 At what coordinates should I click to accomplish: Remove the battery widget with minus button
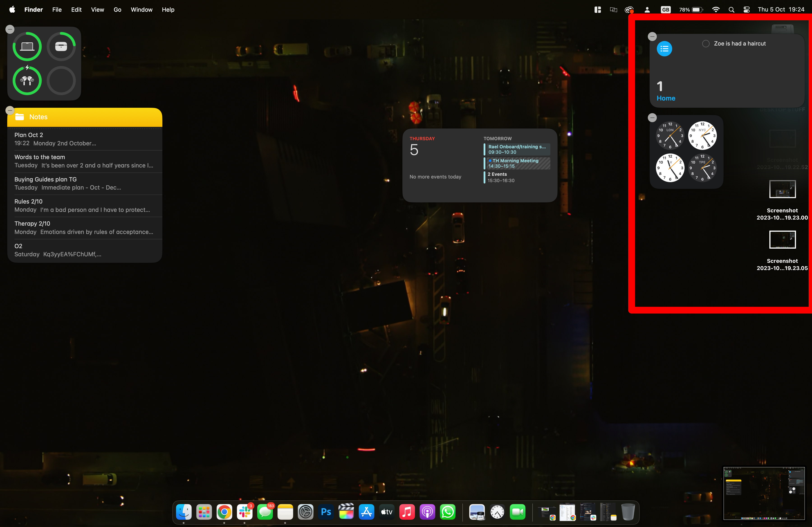pyautogui.click(x=10, y=29)
